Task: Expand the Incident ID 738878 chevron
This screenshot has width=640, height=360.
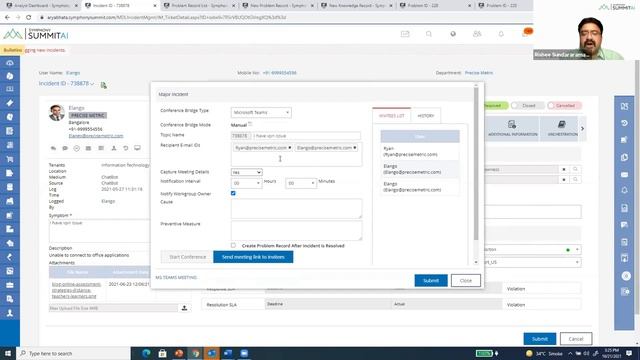Action: [x=92, y=84]
